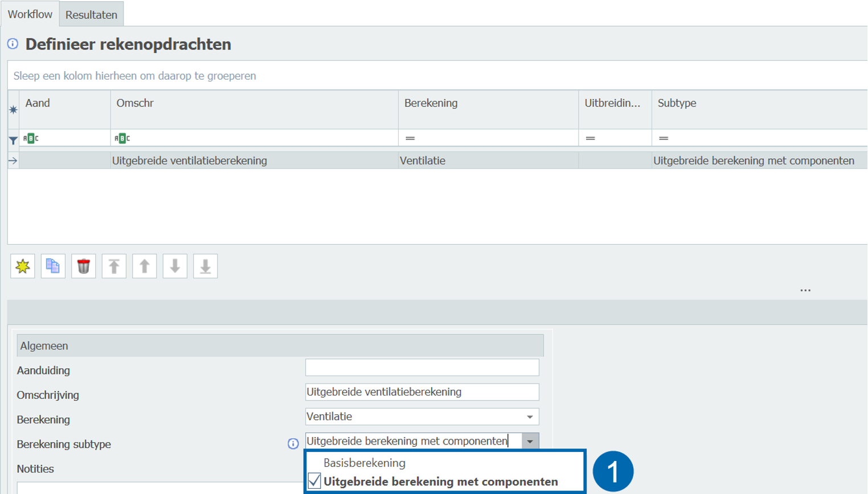
Task: Click the yellow star new calculation icon
Action: point(23,266)
